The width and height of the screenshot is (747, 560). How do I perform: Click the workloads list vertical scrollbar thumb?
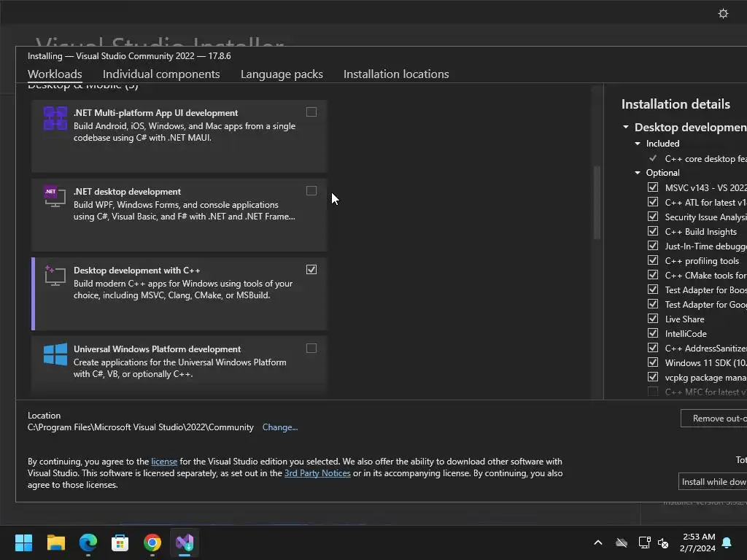[x=597, y=203]
